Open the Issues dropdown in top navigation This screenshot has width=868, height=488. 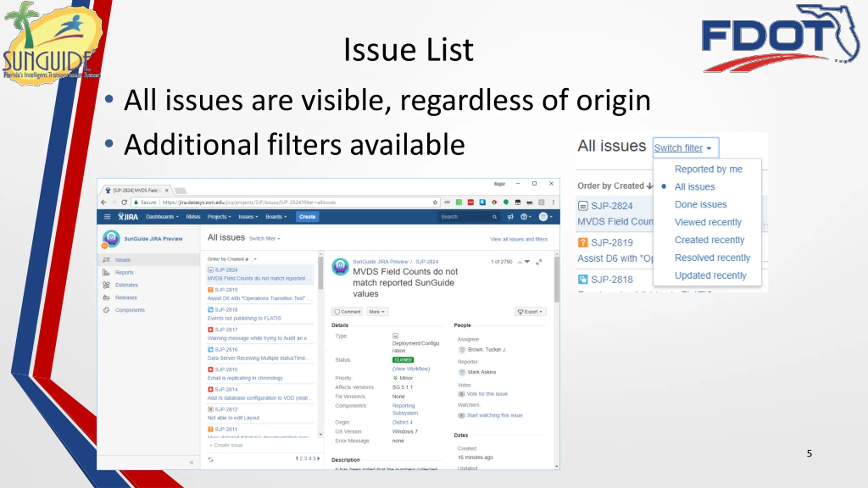click(x=248, y=217)
